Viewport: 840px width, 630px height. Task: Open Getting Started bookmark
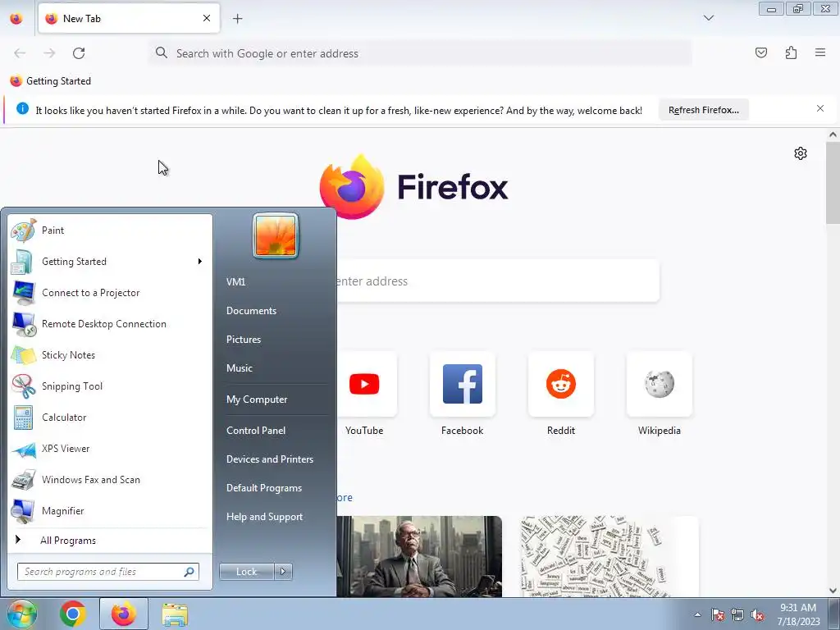pyautogui.click(x=50, y=81)
